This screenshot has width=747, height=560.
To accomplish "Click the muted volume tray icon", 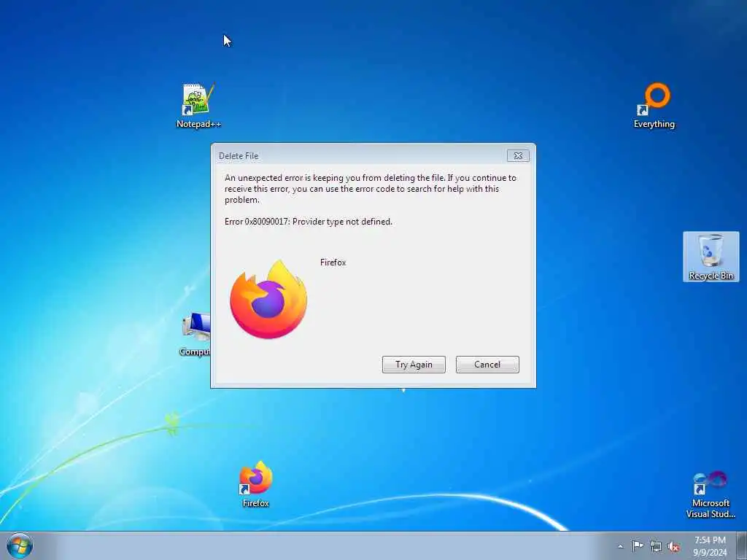I will point(673,547).
